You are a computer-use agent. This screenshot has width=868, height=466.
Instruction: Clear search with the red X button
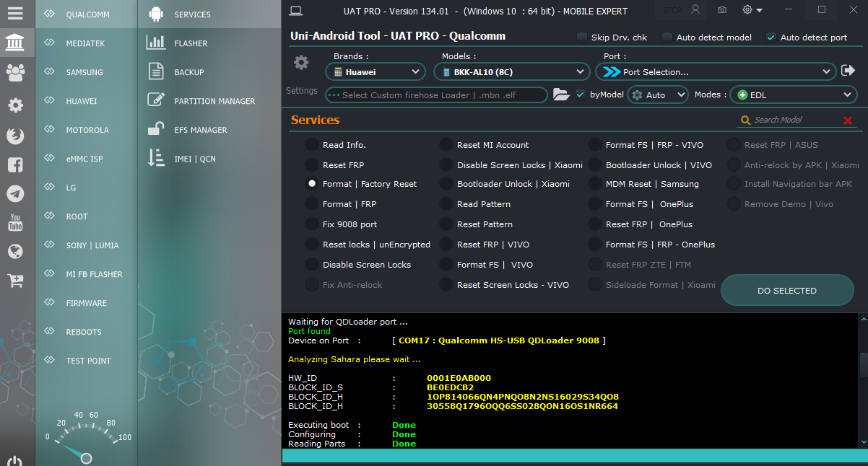pyautogui.click(x=848, y=120)
